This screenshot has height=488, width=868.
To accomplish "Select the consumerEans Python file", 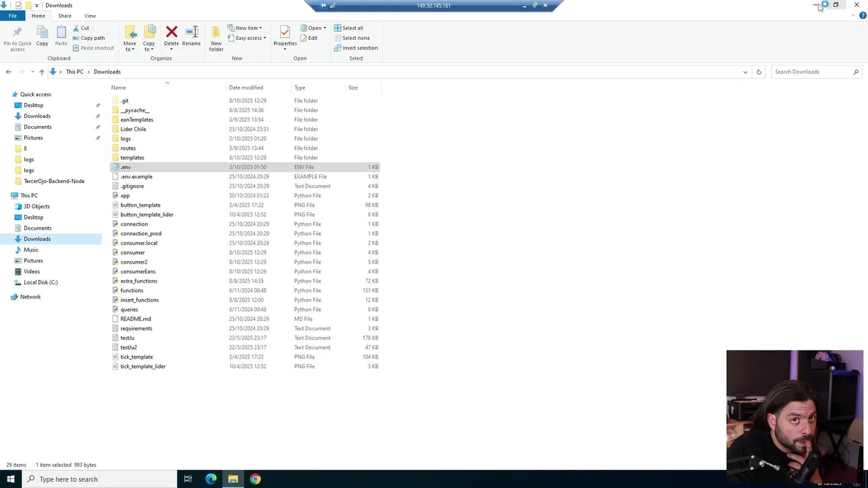I will tap(138, 271).
